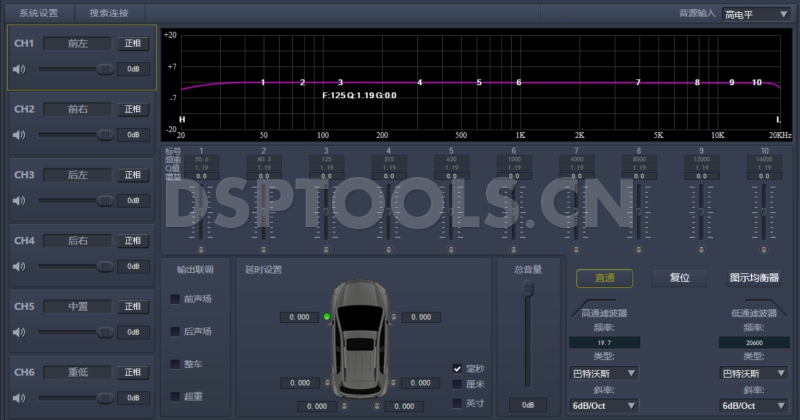Click CH6 重低 channel name button
The width and height of the screenshot is (800, 420).
click(x=78, y=373)
